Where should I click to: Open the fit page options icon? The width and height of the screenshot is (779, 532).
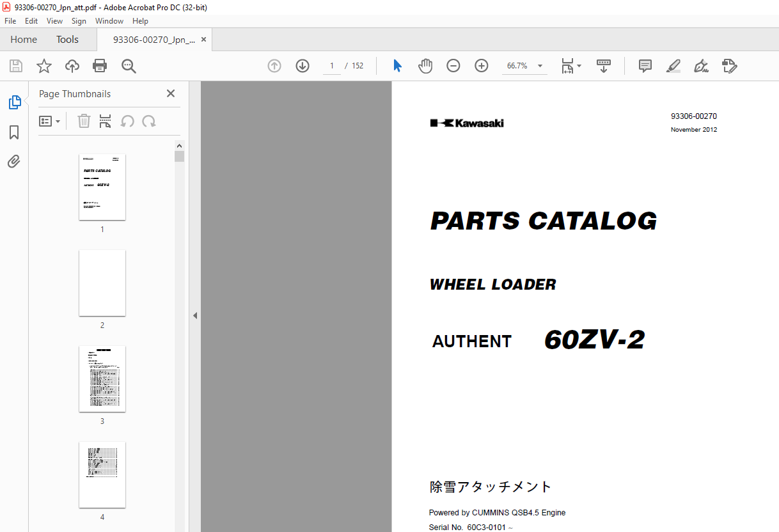567,66
